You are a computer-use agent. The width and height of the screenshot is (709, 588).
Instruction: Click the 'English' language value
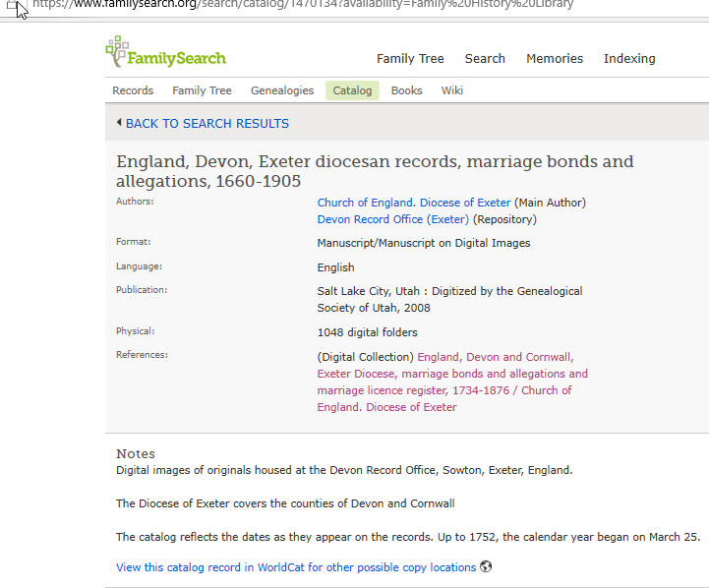(335, 267)
